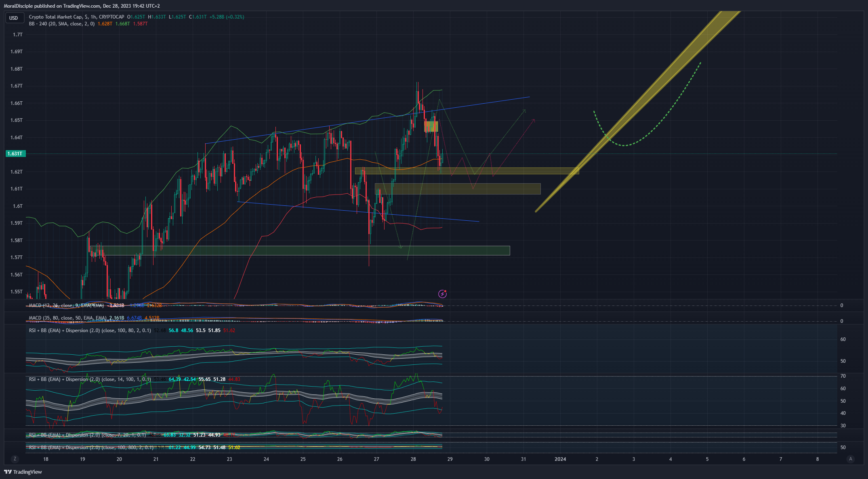Click date 28 on the time axis
The width and height of the screenshot is (868, 479).
pyautogui.click(x=413, y=459)
